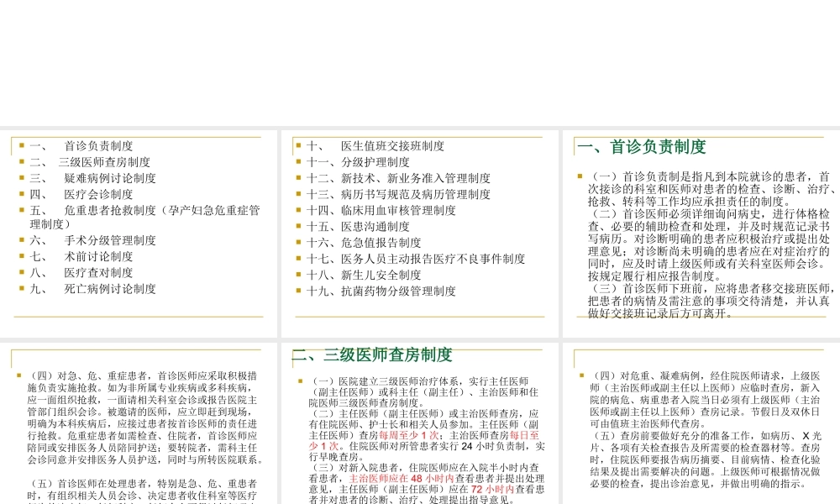Click the text 十三、病历书写规范及病历管理制度
This screenshot has width=840, height=504.
tap(398, 194)
